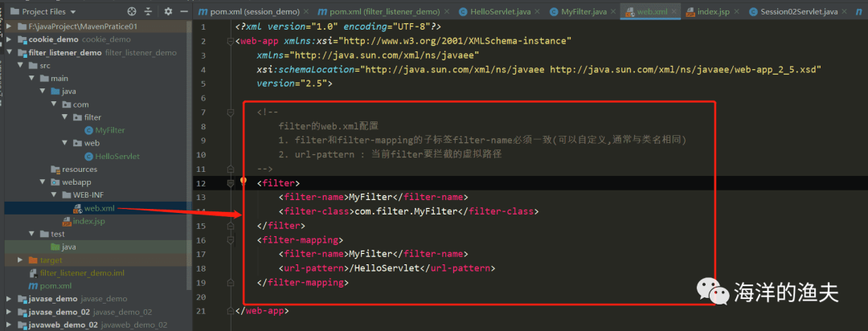This screenshot has width=868, height=331.
Task: Select pom.xml in the project tree
Action: coord(50,286)
